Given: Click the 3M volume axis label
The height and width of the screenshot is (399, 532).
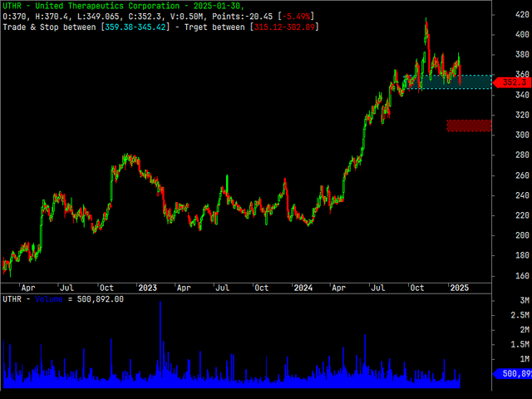Looking at the screenshot, I should click(x=525, y=301).
